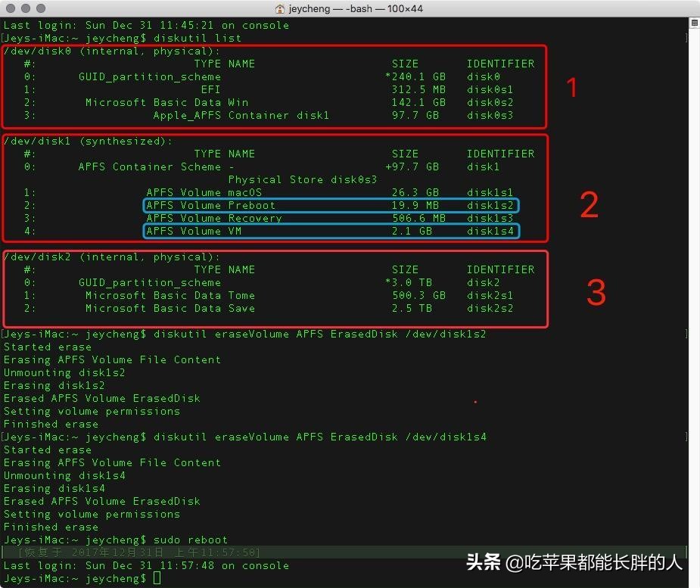This screenshot has width=700, height=588.
Task: Click the 'disk1s1' identifier
Action: pos(490,193)
